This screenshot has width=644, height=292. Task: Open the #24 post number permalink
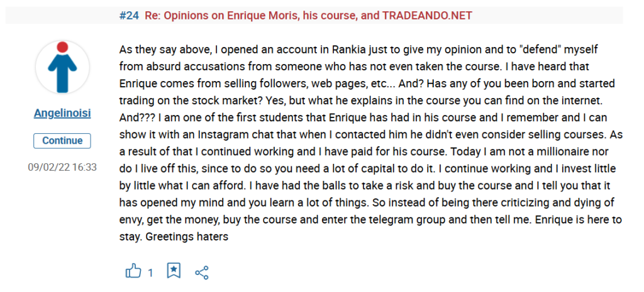point(129,16)
